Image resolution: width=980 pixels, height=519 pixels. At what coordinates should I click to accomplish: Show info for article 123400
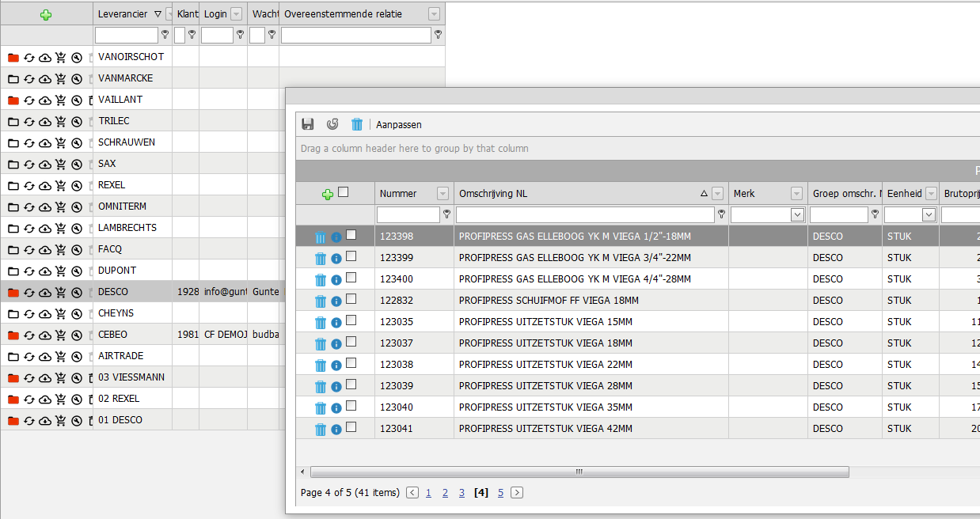tap(336, 279)
